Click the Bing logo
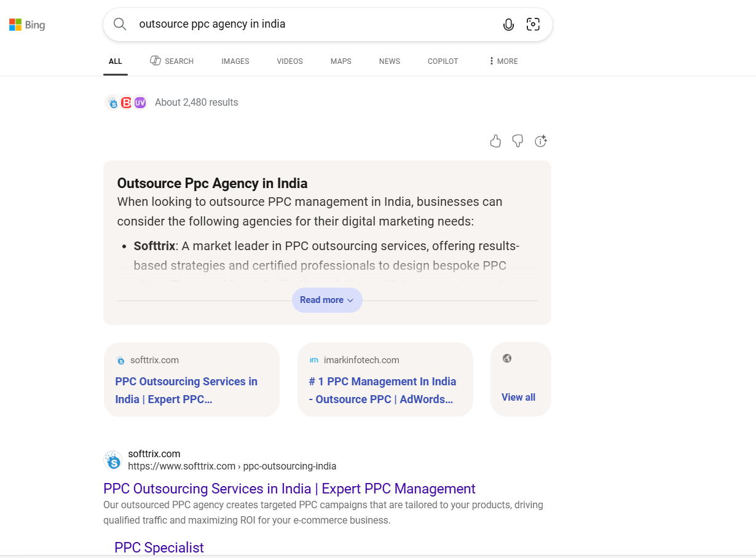 click(27, 25)
